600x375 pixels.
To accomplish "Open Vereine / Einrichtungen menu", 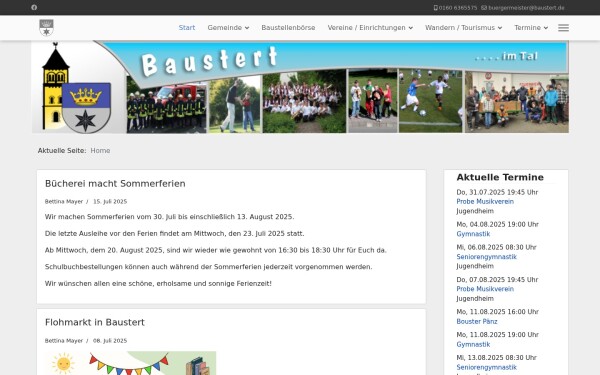I will pos(366,28).
